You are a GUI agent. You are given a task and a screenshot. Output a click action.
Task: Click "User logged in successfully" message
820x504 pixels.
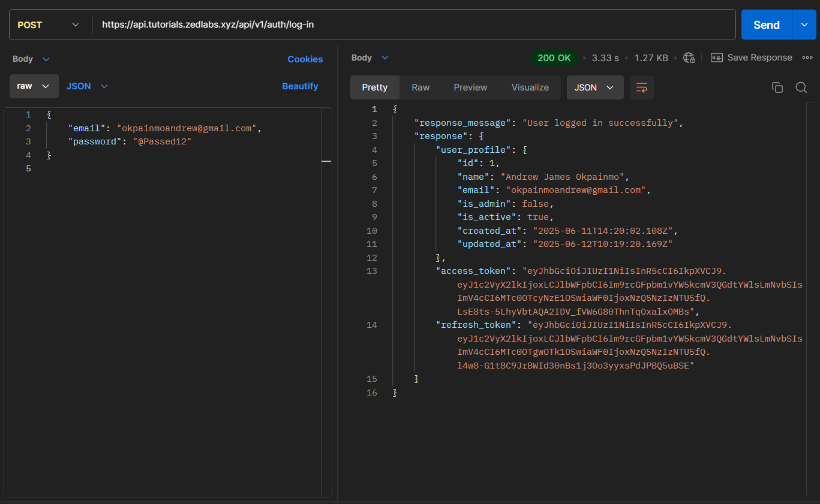600,123
